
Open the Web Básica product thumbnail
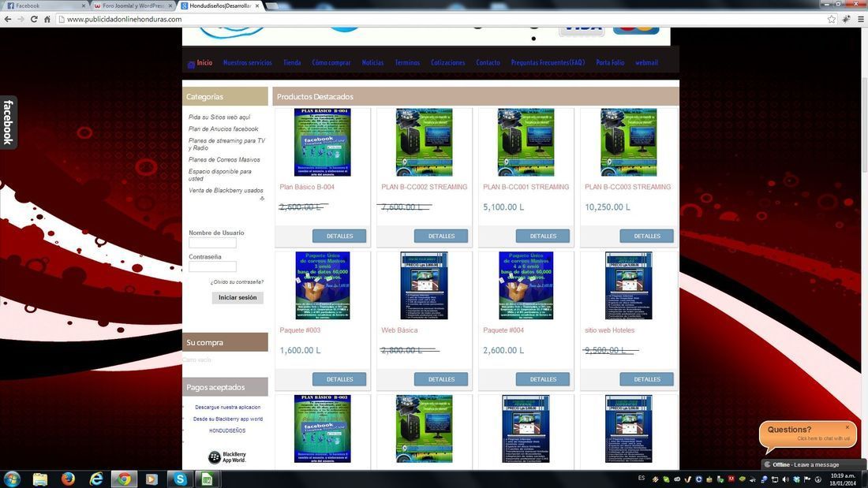click(424, 285)
